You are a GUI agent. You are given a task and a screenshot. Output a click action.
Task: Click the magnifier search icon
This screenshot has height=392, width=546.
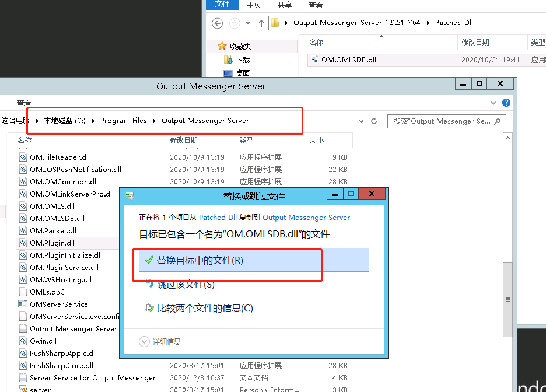pos(498,121)
